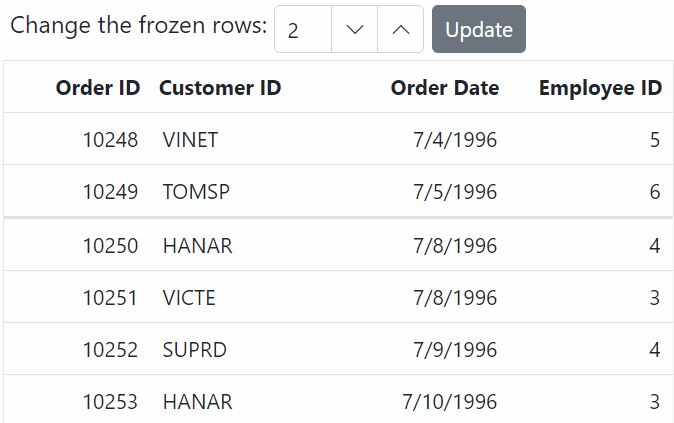Select order 10249 cell
Image resolution: width=674 pixels, height=423 pixels.
tap(110, 192)
